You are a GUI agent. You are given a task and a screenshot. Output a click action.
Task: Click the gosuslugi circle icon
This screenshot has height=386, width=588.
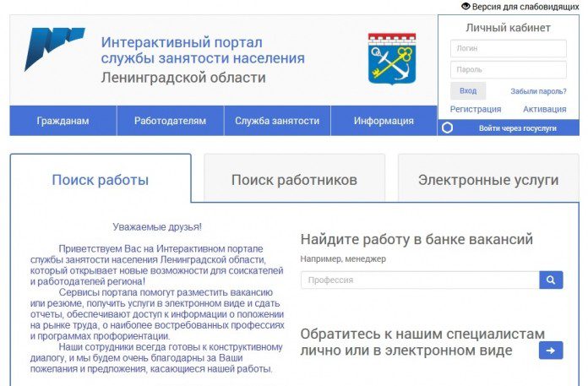coord(448,128)
